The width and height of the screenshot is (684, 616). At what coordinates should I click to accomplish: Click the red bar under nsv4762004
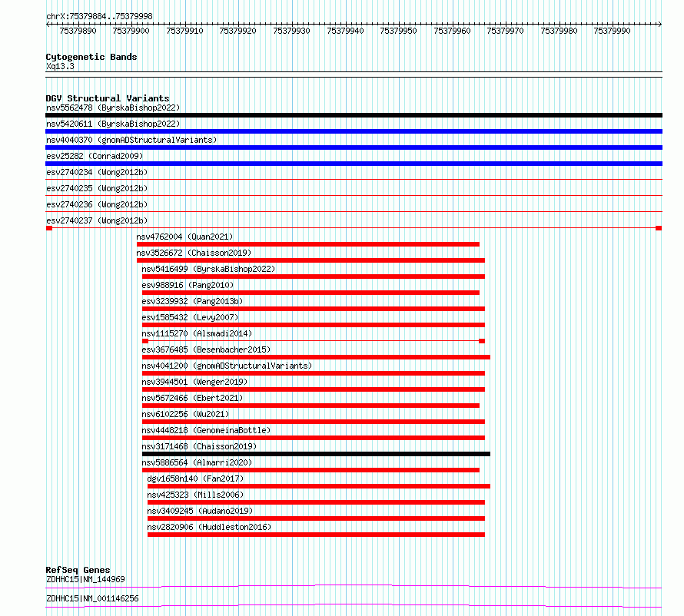click(x=308, y=244)
